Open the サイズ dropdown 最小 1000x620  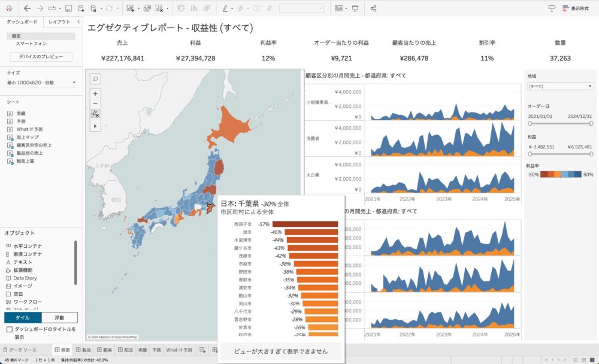41,83
